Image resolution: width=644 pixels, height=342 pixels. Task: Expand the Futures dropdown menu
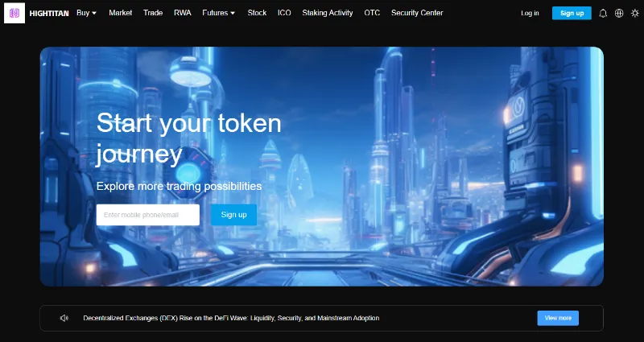point(219,13)
